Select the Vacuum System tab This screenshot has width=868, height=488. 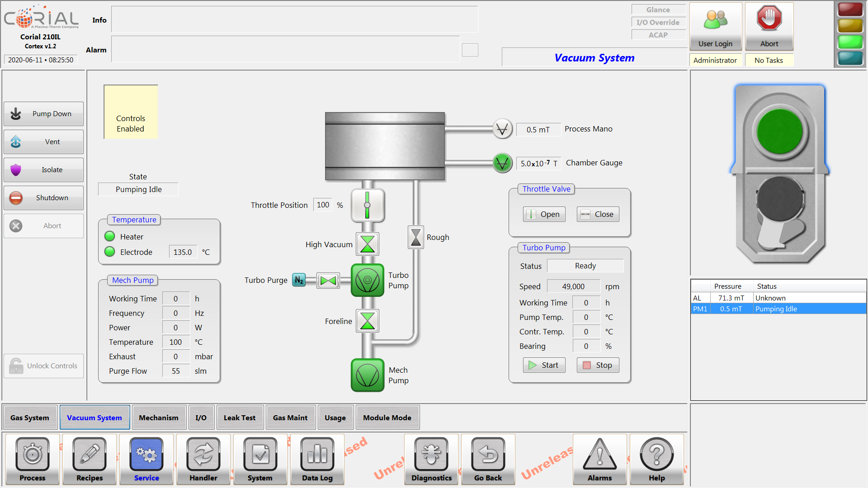(x=94, y=418)
